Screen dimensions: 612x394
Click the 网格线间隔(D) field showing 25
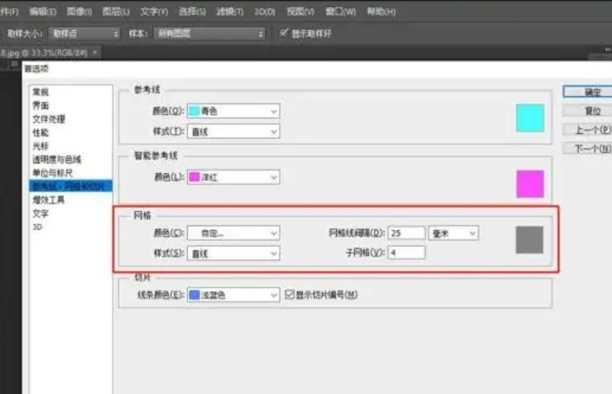406,233
